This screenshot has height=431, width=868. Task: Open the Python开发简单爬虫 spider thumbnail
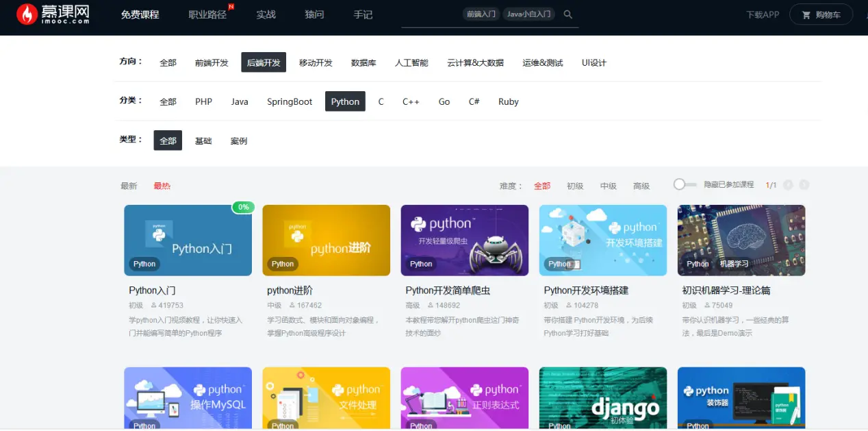[x=465, y=241]
